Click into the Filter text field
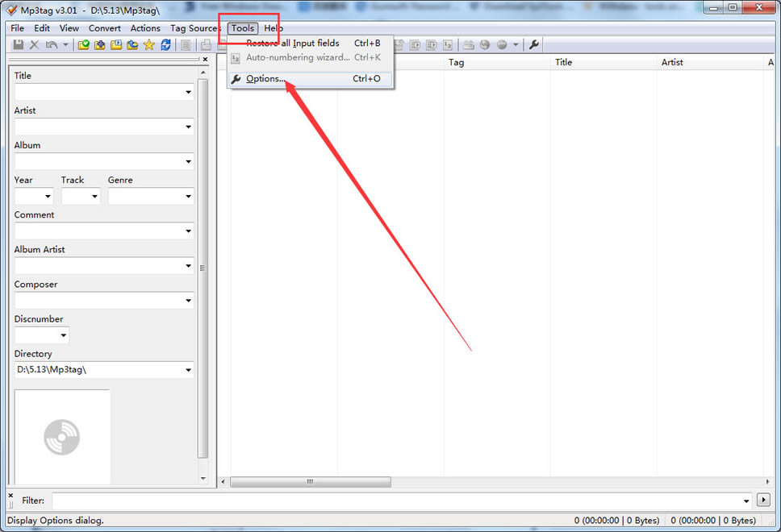Viewport: 781px width, 532px height. (401, 501)
